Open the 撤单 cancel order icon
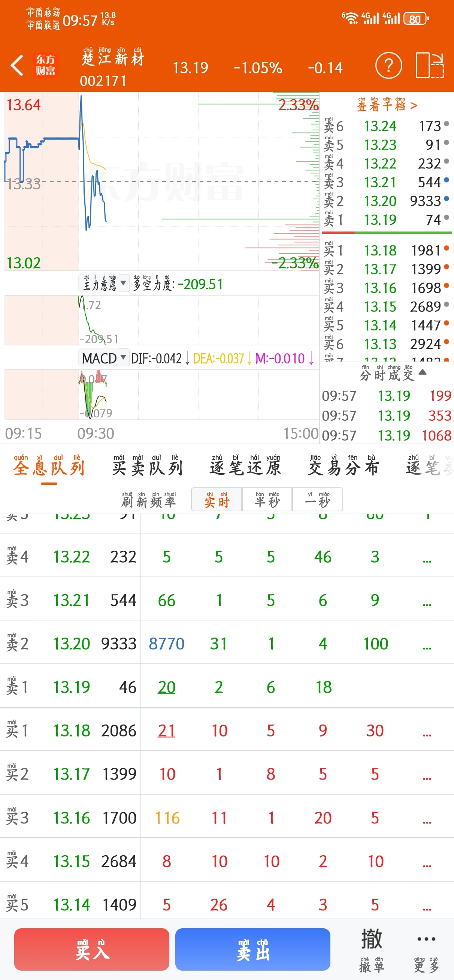The height and width of the screenshot is (980, 454). coord(371,950)
